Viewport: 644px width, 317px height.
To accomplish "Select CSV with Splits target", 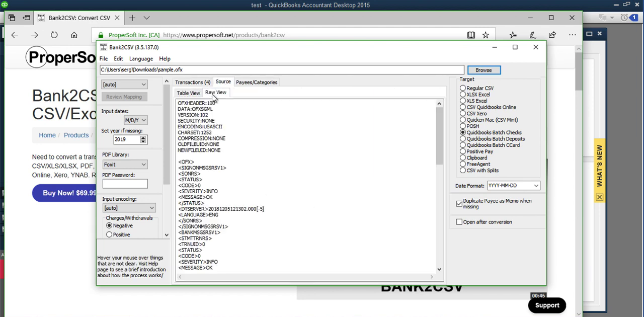I will 462,171.
